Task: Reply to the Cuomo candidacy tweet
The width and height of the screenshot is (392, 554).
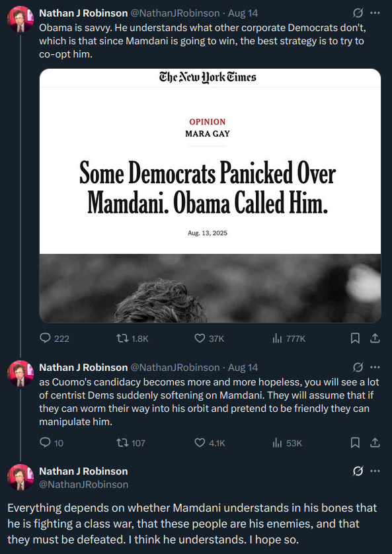Action: [52, 443]
